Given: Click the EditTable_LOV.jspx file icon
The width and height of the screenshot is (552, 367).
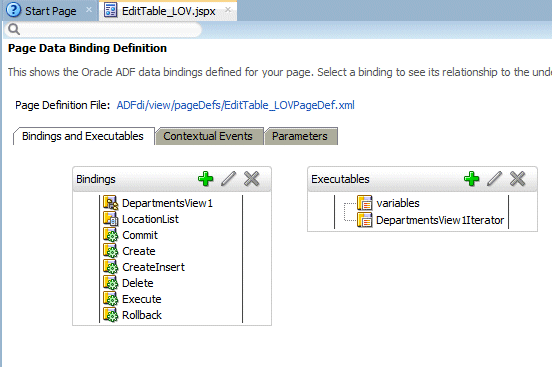Looking at the screenshot, I should (x=111, y=10).
